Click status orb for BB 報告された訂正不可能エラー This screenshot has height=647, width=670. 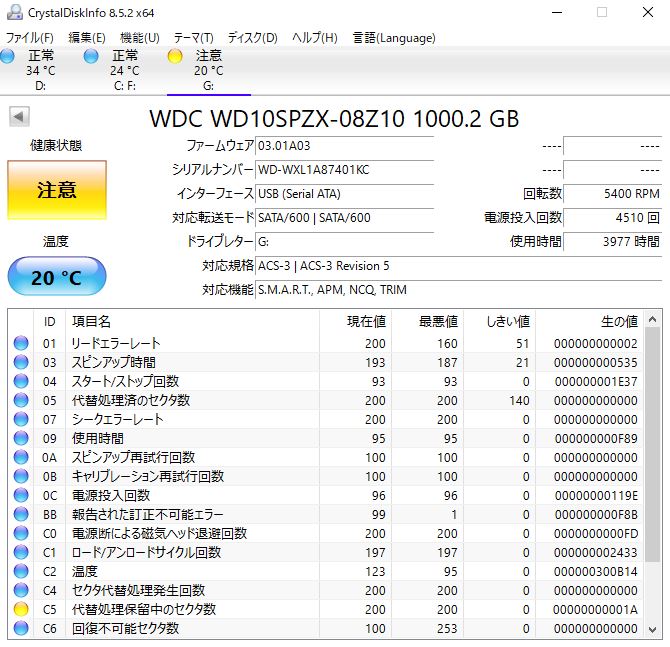(21, 515)
